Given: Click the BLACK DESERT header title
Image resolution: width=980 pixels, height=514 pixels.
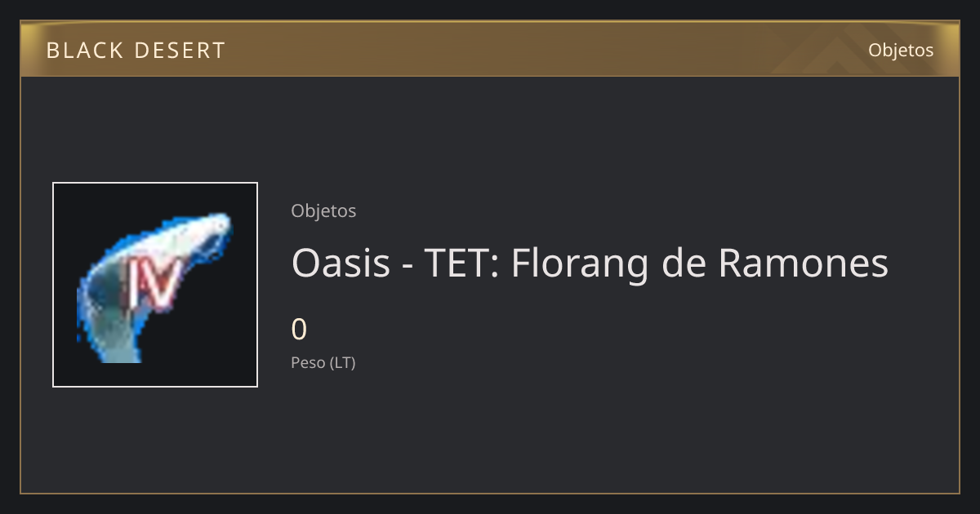Looking at the screenshot, I should click(x=136, y=51).
